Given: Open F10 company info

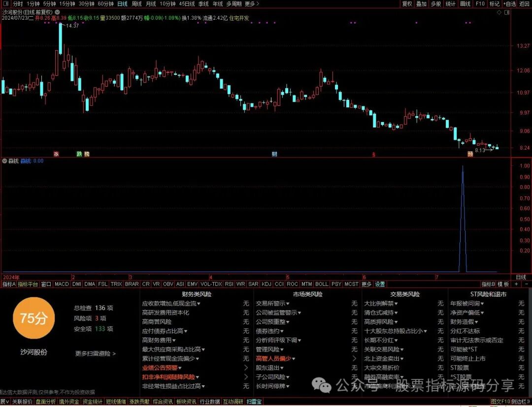Looking at the screenshot, I should (x=480, y=4).
